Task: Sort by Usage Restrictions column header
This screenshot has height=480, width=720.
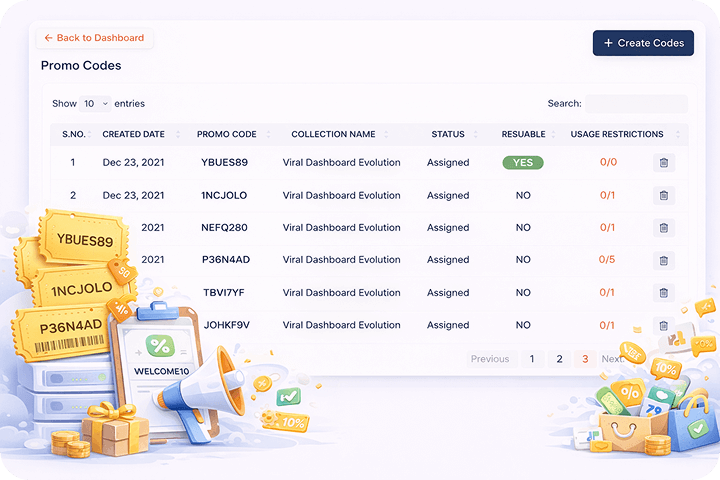Action: click(x=617, y=134)
